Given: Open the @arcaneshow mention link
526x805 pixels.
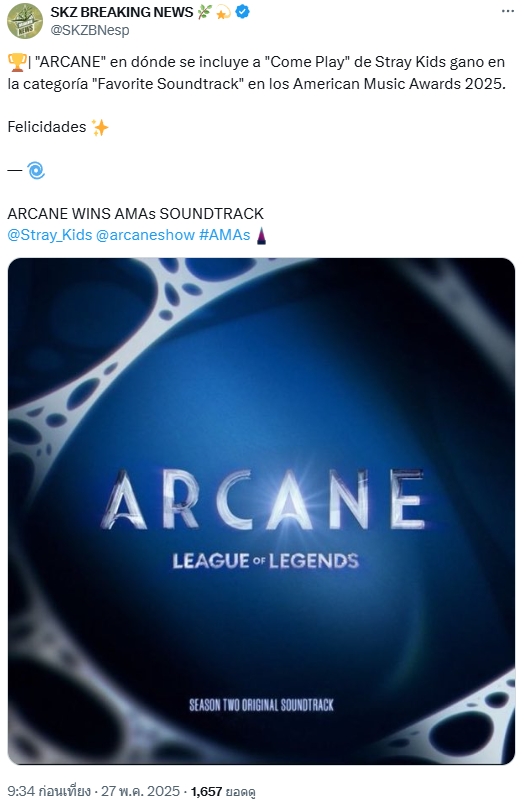Looking at the screenshot, I should pos(145,235).
